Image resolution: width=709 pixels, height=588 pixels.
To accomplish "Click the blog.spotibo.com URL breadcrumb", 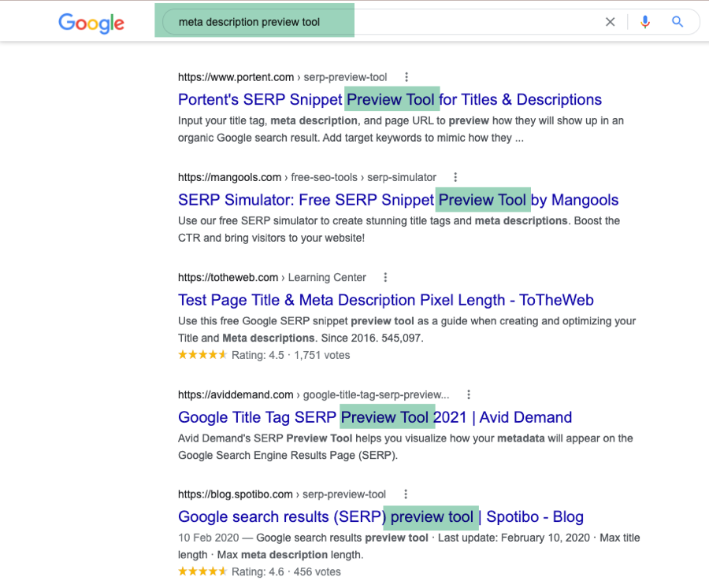I will pyautogui.click(x=282, y=494).
